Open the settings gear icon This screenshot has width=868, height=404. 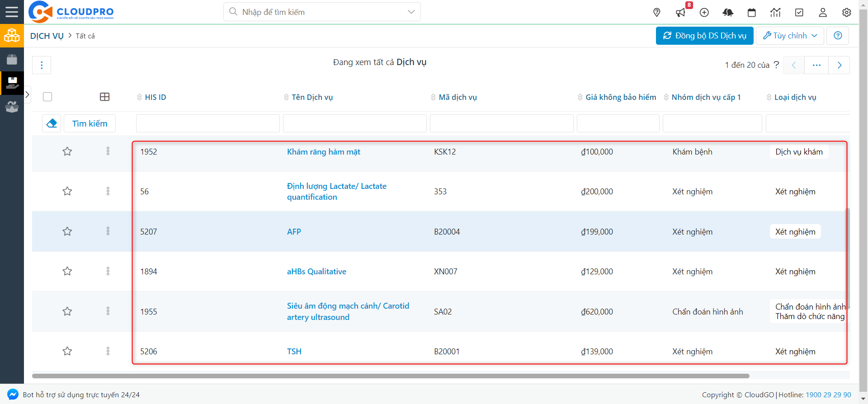(x=847, y=13)
